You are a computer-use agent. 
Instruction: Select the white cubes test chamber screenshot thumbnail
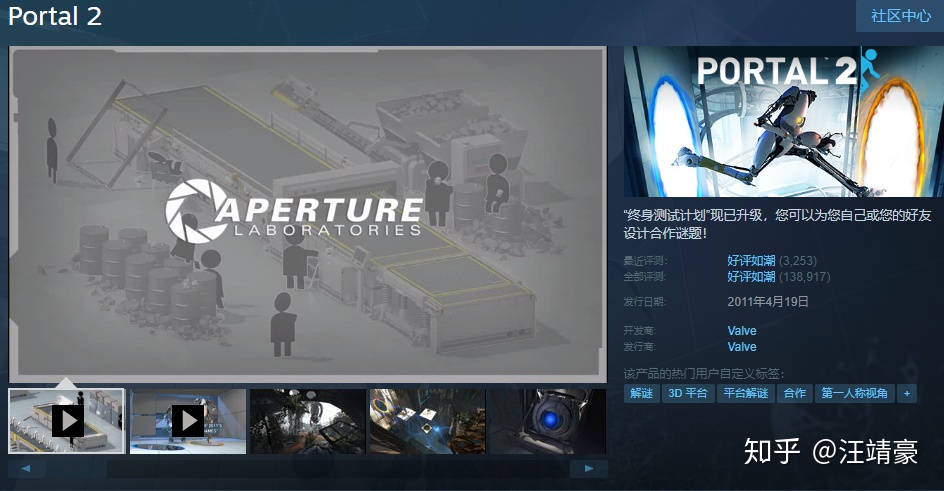pyautogui.click(x=427, y=421)
